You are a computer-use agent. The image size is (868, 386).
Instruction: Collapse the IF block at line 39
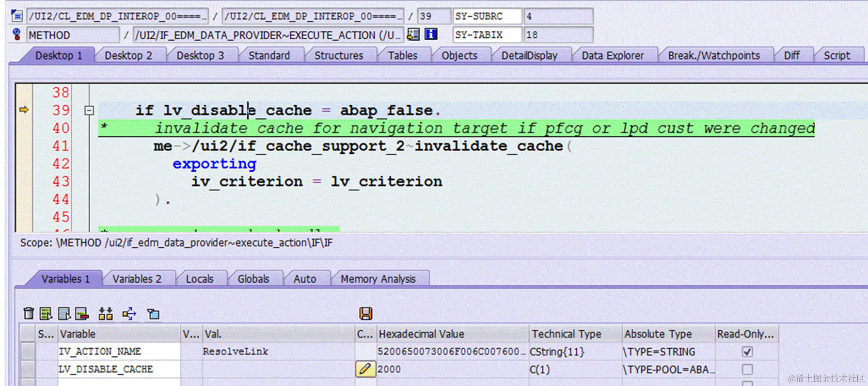(x=89, y=111)
